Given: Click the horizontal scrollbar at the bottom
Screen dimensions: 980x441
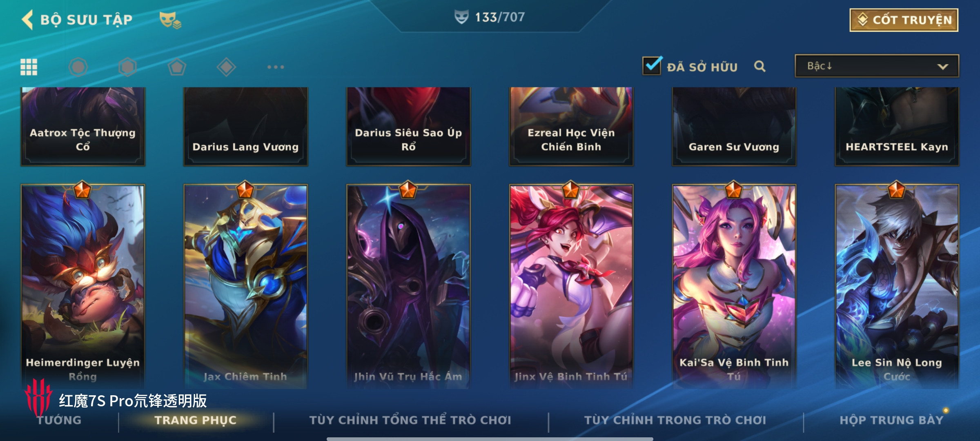Looking at the screenshot, I should click(x=490, y=439).
